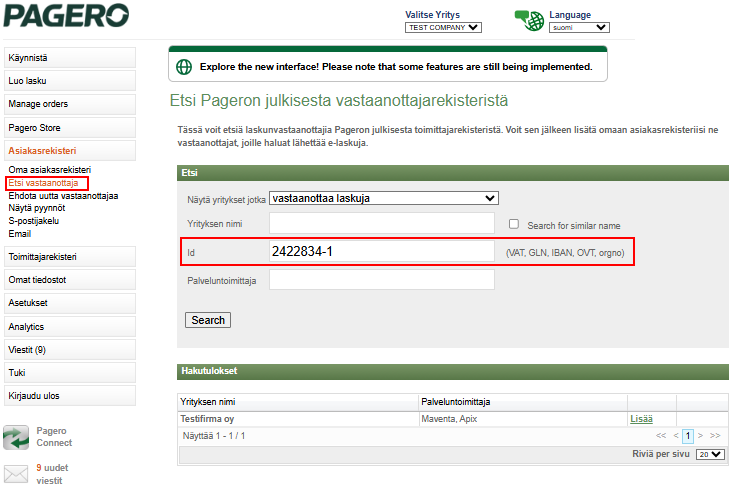Image resolution: width=737 pixels, height=491 pixels.
Task: Open the Valitse Yritys TEST COMPANY dropdown
Action: (x=443, y=27)
